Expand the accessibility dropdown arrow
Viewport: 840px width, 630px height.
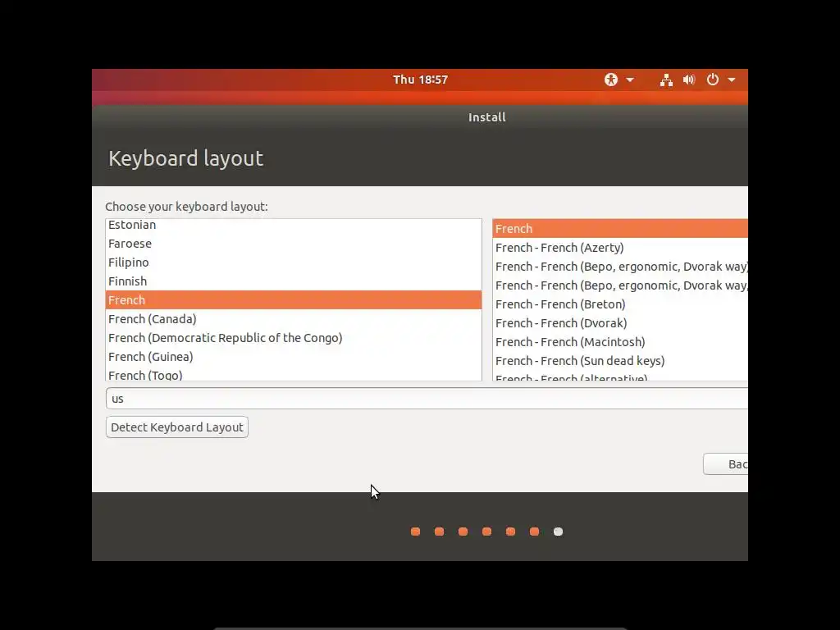[x=630, y=80]
